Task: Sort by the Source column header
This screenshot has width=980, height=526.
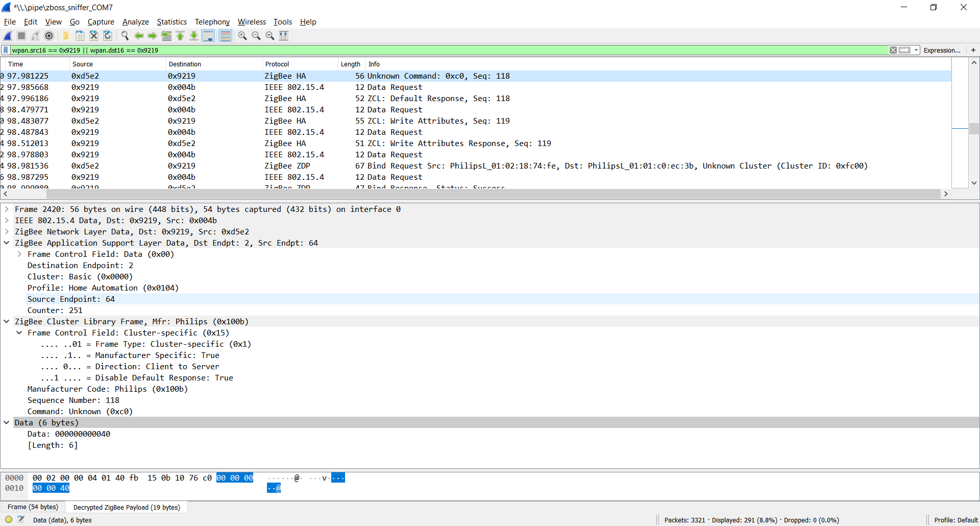Action: click(x=118, y=64)
